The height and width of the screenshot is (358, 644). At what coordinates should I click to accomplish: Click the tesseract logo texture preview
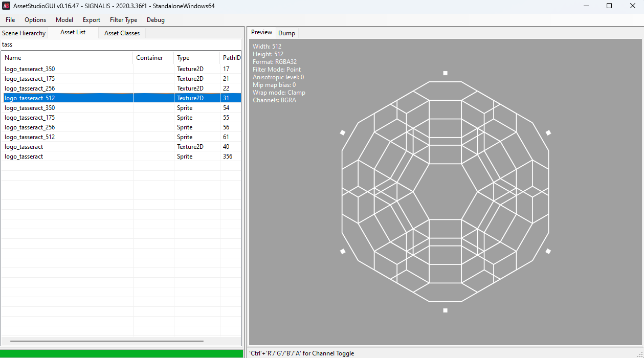(445, 192)
